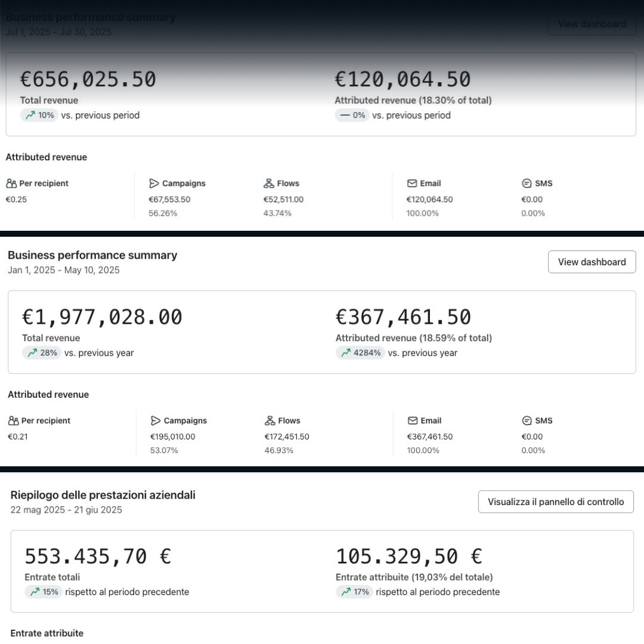Click the Per recipient icon in the Jan–May summary

click(x=13, y=421)
